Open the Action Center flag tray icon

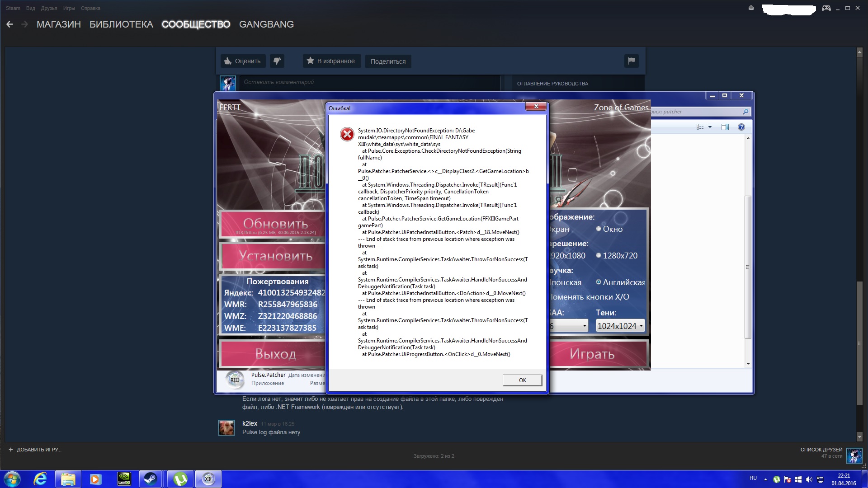788,479
